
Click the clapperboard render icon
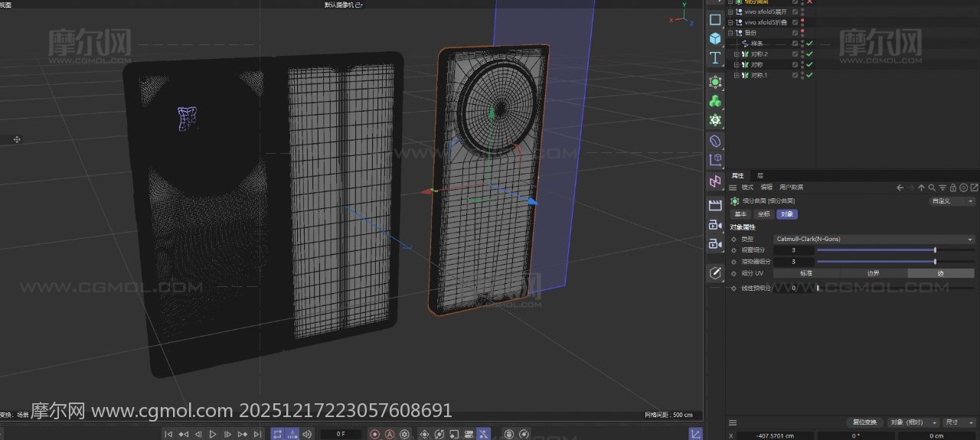(715, 205)
